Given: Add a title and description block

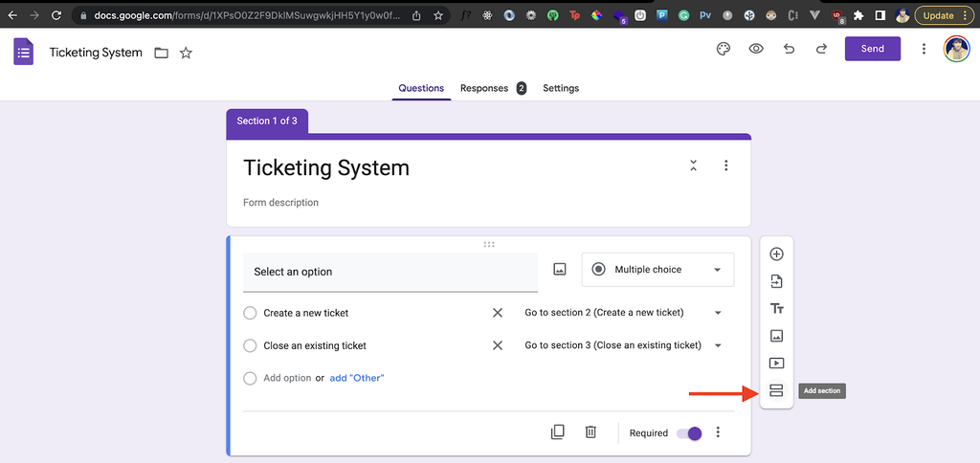Looking at the screenshot, I should tap(776, 309).
